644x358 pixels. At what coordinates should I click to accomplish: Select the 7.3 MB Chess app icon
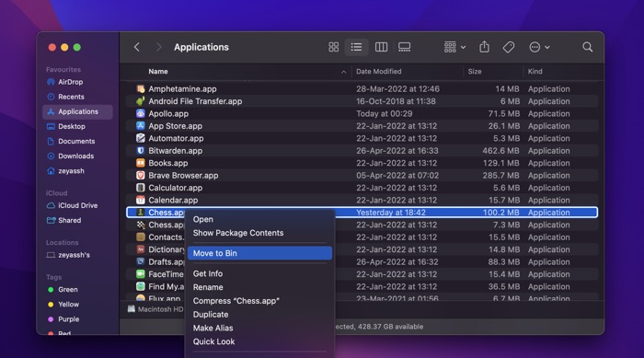coord(141,225)
